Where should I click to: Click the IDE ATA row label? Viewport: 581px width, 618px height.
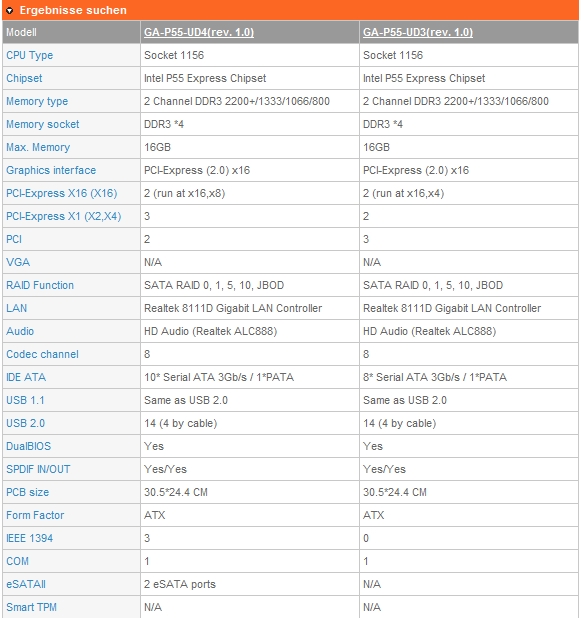point(26,377)
